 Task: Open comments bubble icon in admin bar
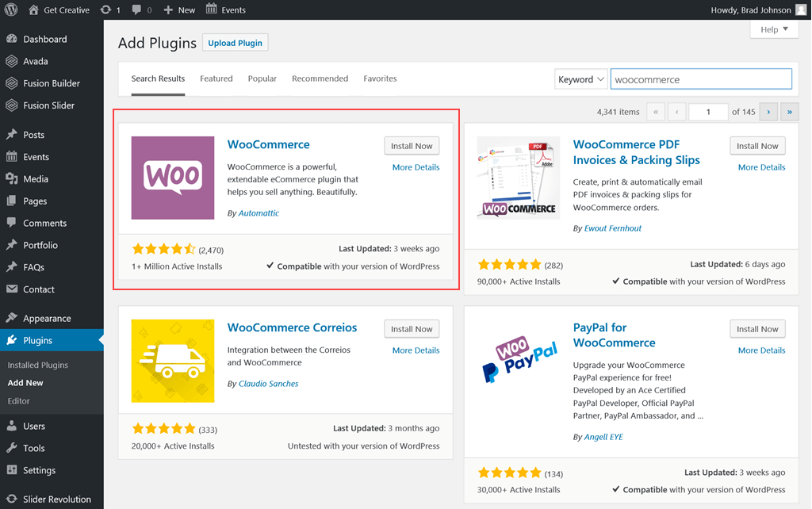(x=136, y=10)
